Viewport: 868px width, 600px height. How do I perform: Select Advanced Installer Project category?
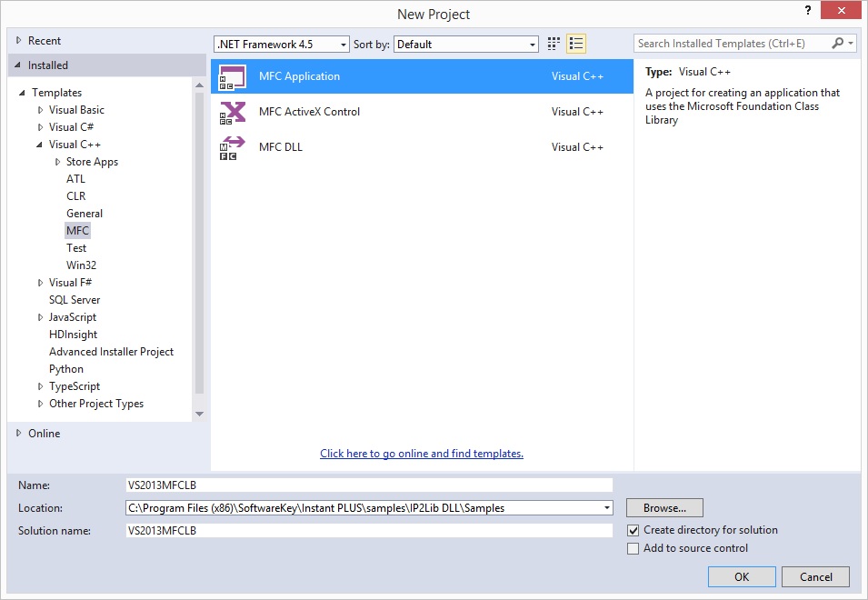tap(111, 352)
